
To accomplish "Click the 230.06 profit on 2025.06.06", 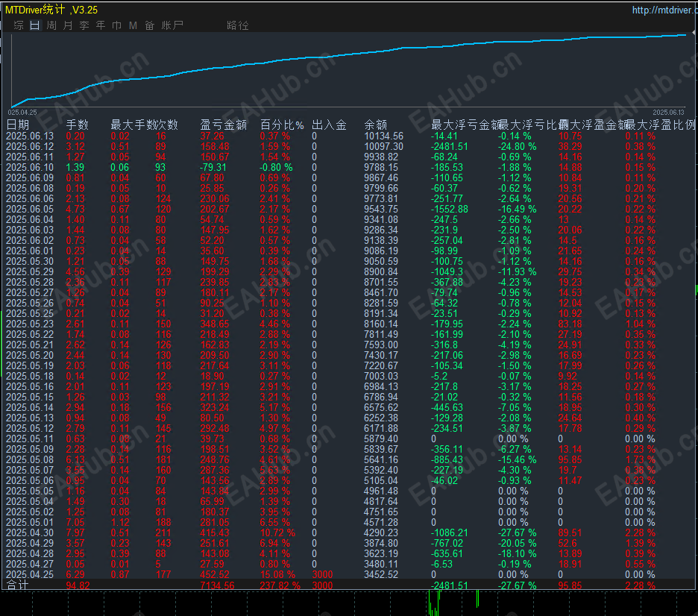I will pyautogui.click(x=215, y=198).
